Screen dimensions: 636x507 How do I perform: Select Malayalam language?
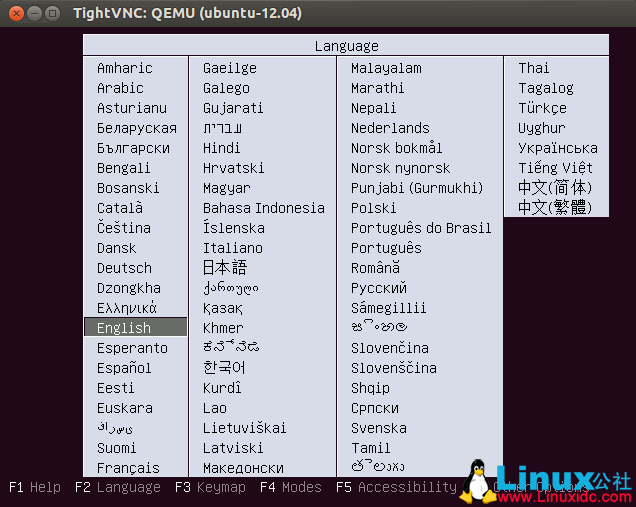tap(386, 68)
